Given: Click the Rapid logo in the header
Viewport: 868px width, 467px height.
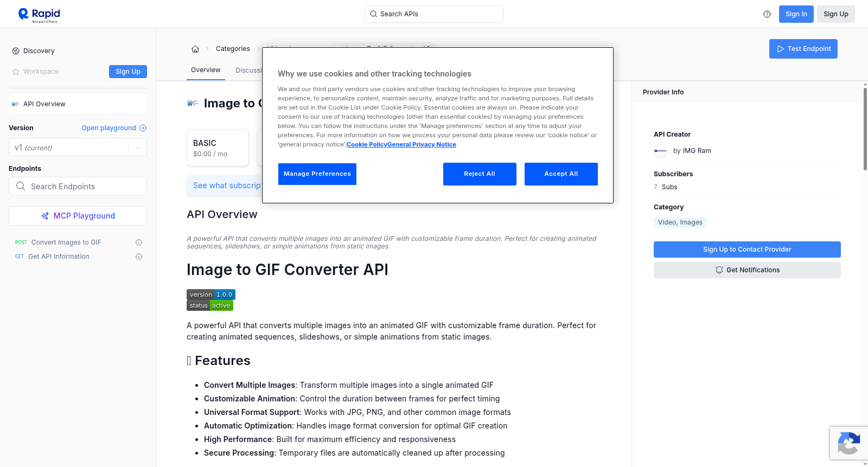Looking at the screenshot, I should click(39, 15).
